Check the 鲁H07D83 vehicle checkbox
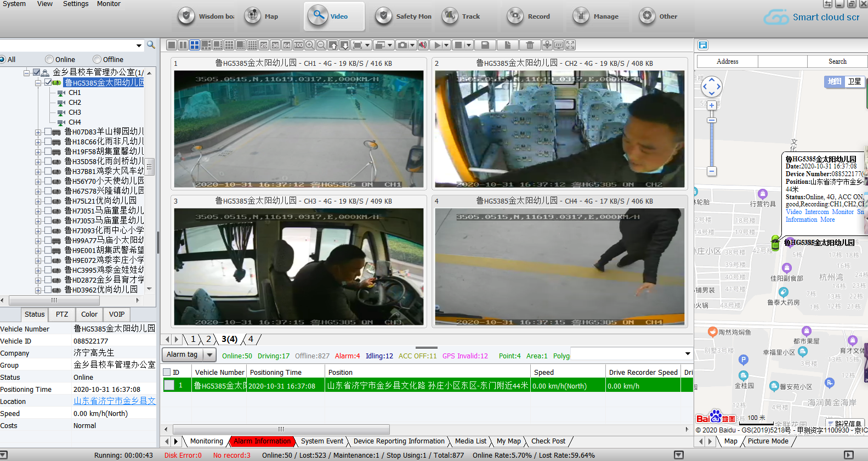868x461 pixels. coord(48,132)
